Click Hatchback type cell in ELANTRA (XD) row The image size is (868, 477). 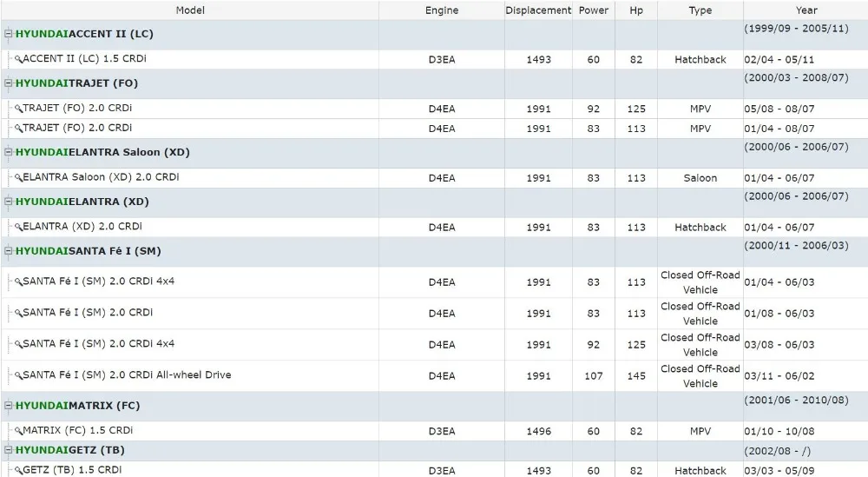(700, 228)
